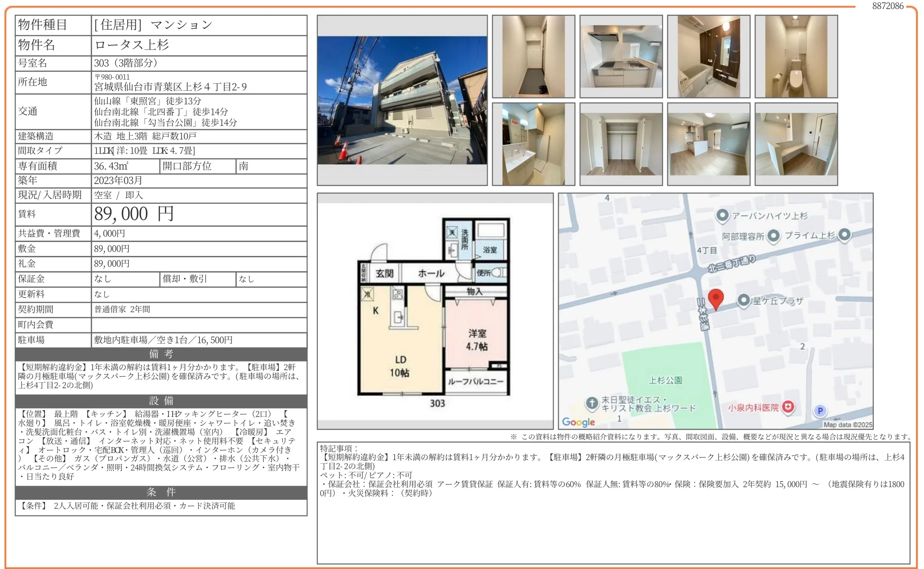
Task: Click the property name ロータス上杉
Action: click(132, 45)
